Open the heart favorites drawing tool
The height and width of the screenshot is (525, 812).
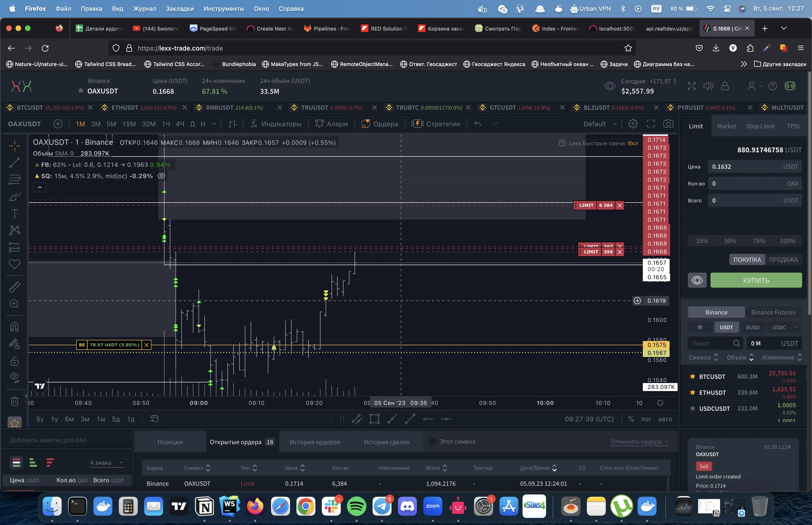click(x=14, y=264)
